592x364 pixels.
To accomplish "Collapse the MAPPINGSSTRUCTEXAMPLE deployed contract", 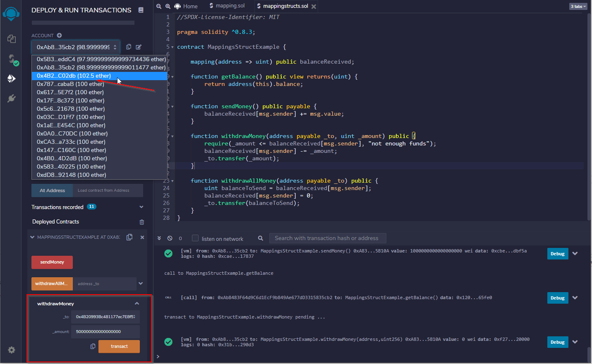I will [x=32, y=237].
